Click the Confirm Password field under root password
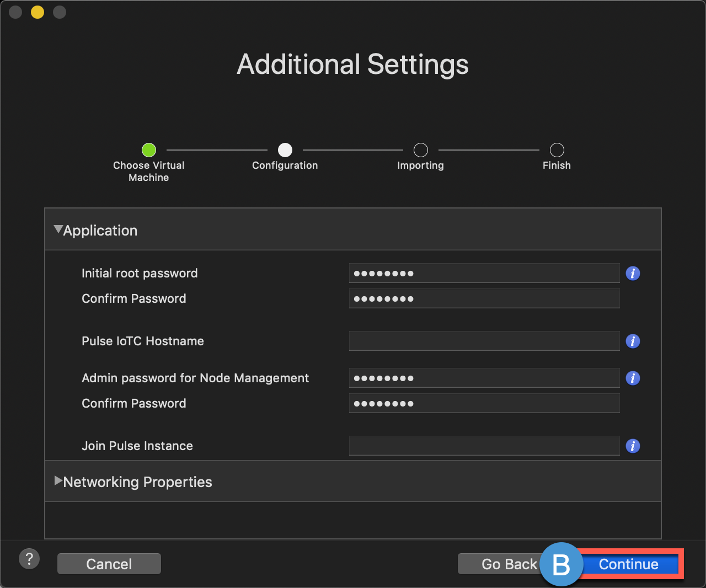This screenshot has height=588, width=706. [x=484, y=298]
